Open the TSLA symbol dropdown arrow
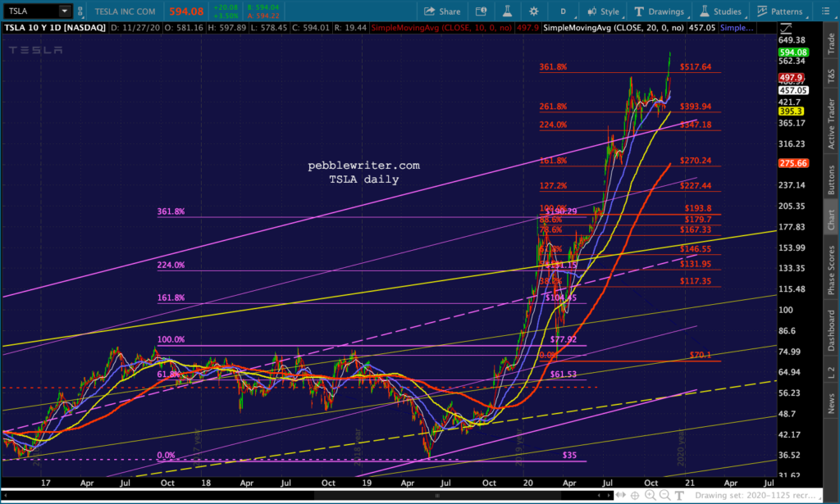Screen dimensions: 840x504 [x=64, y=11]
